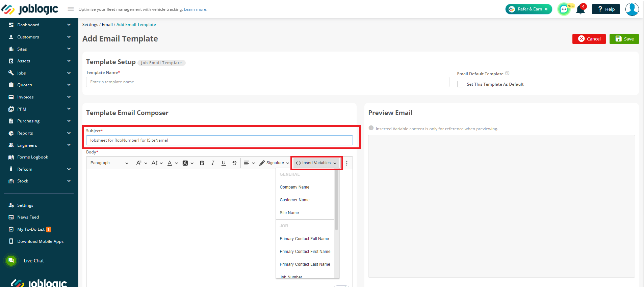The image size is (644, 287).
Task: Click Reports sidebar icon
Action: 11,133
